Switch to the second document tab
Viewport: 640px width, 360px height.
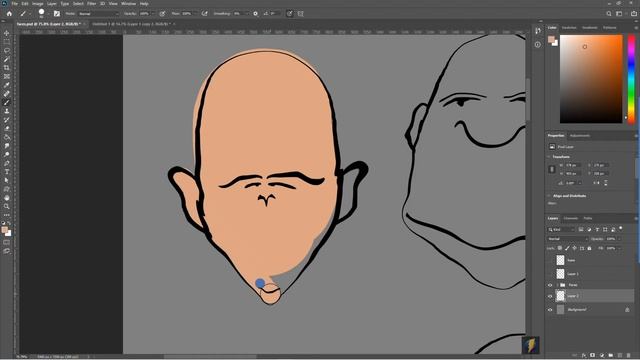click(x=131, y=24)
